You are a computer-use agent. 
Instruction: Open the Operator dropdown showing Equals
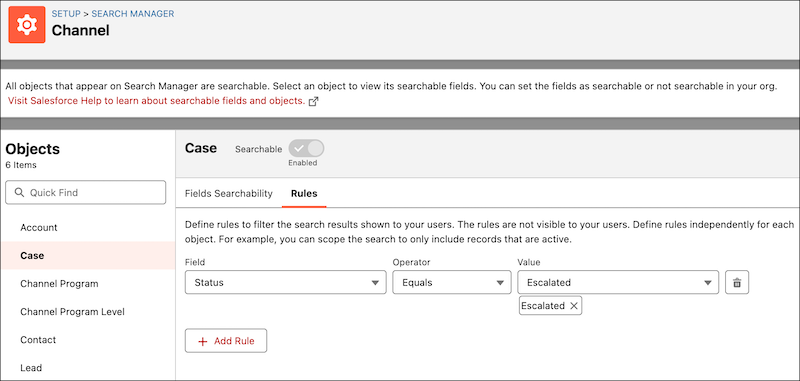pyautogui.click(x=452, y=283)
